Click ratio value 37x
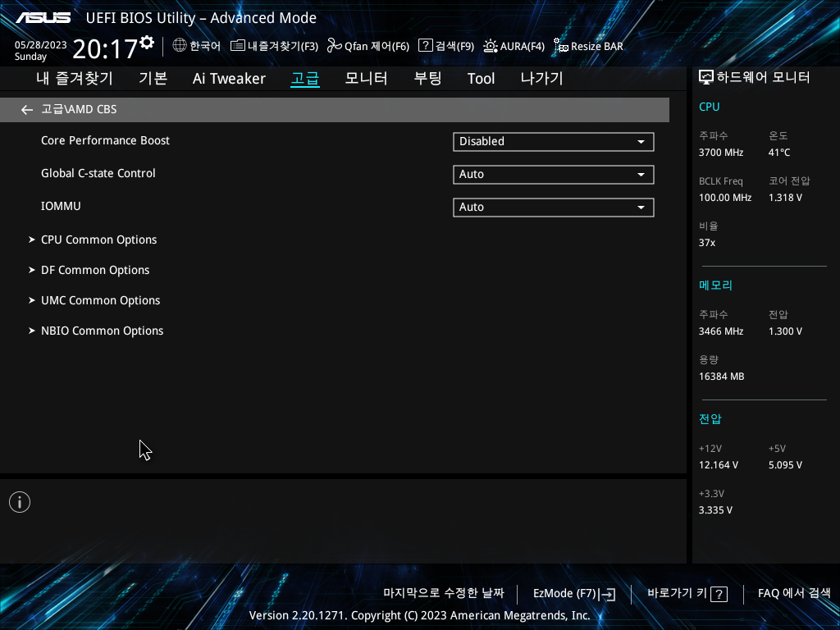Viewport: 840px width, 630px height. [x=707, y=243]
